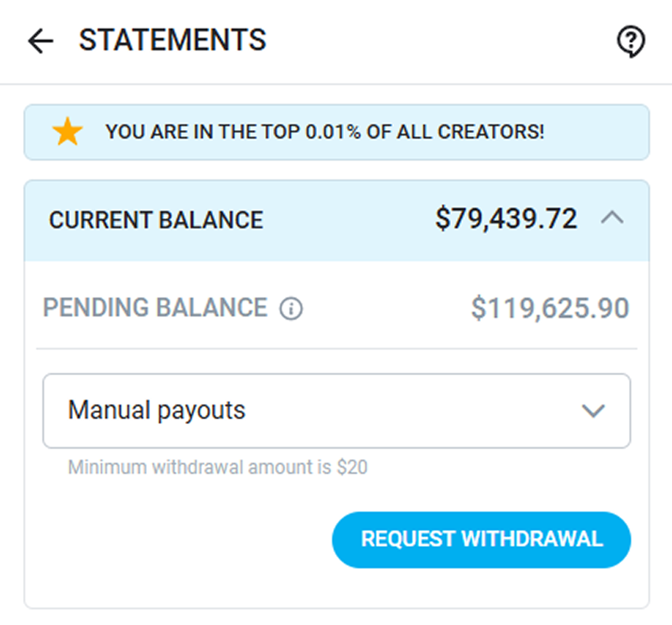The height and width of the screenshot is (625, 672).
Task: Click the Current Balance label
Action: (x=156, y=220)
